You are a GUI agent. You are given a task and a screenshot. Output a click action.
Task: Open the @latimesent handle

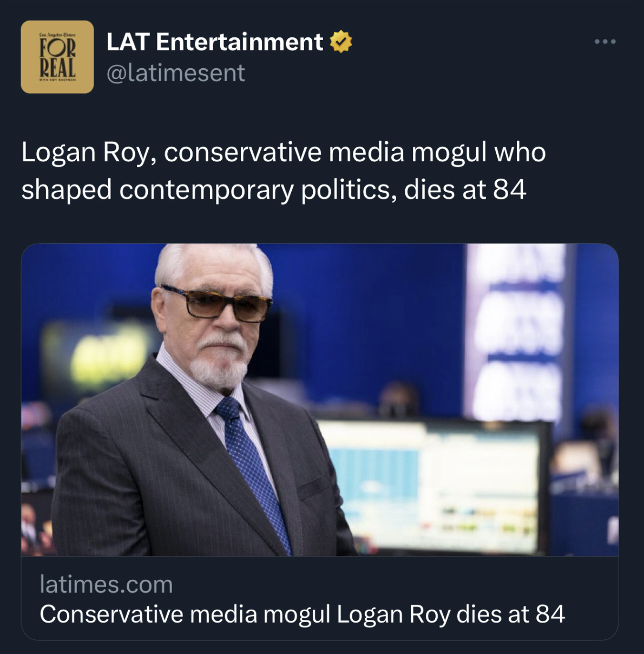(x=176, y=73)
